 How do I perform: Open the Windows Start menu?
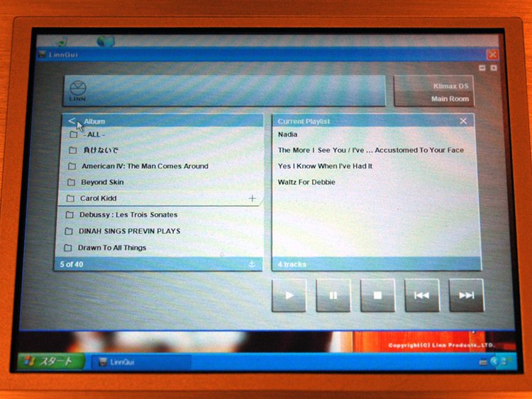tap(50, 361)
